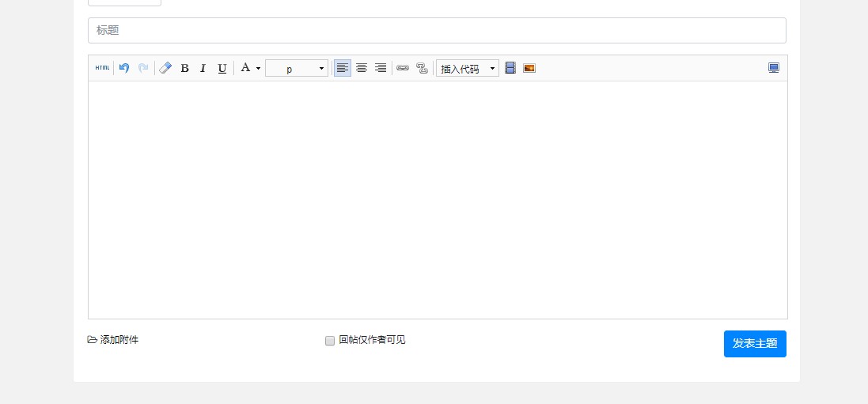
Task: Switch to HTML source view
Action: (102, 68)
